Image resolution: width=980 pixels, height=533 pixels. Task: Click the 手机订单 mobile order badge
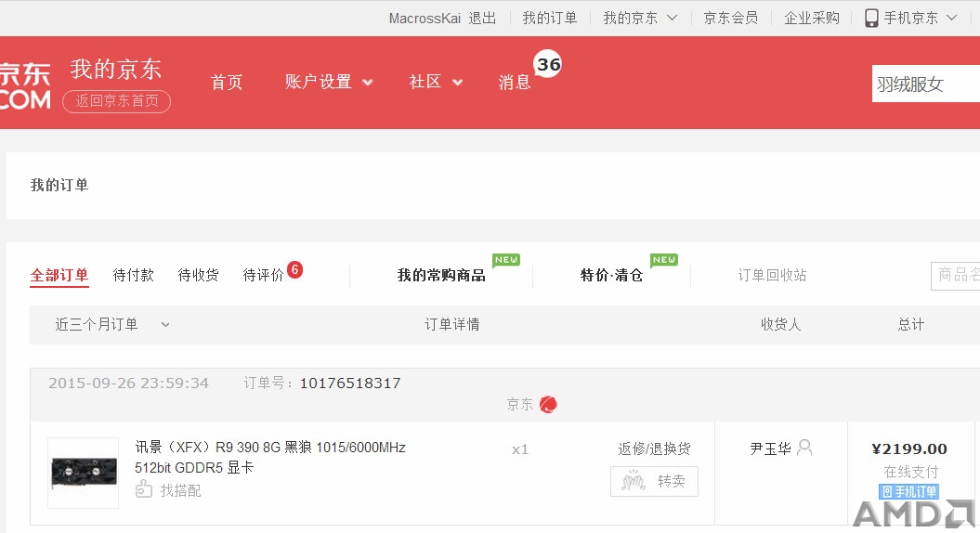(909, 492)
